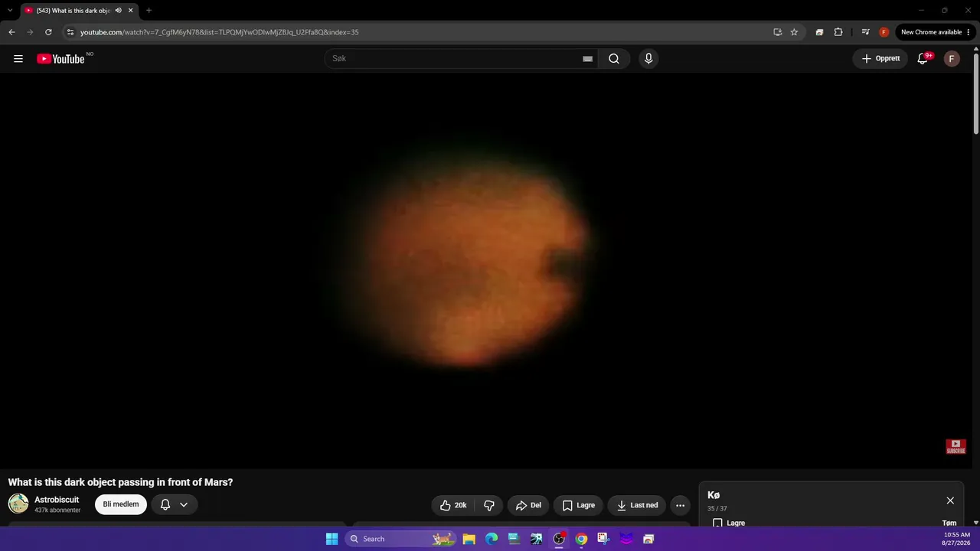Start voice search with the microphone
This screenshot has width=980, height=551.
(648, 59)
